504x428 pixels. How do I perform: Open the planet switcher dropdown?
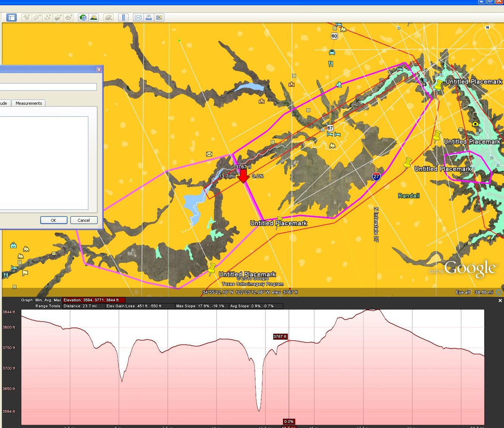[108, 18]
